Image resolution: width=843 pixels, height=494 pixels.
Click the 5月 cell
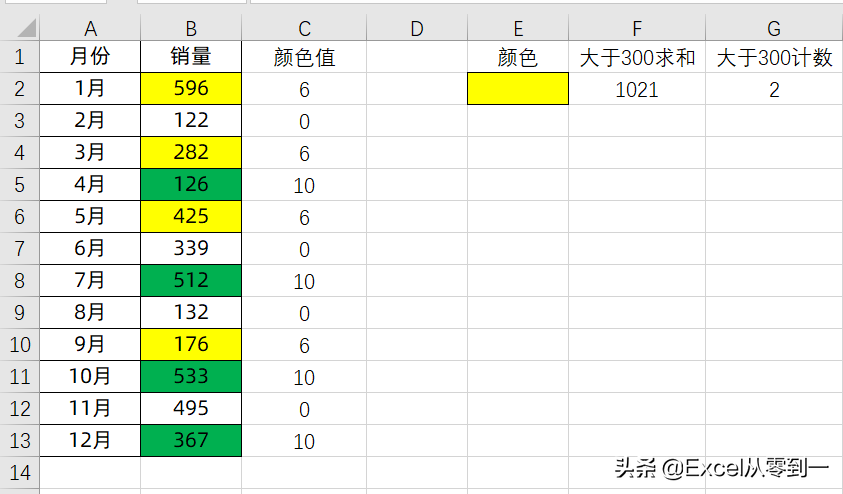pyautogui.click(x=90, y=217)
